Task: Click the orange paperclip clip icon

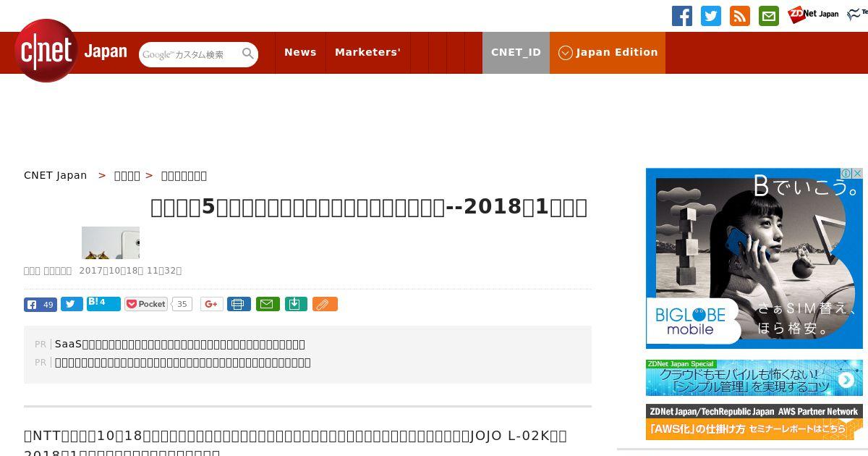Action: point(325,304)
